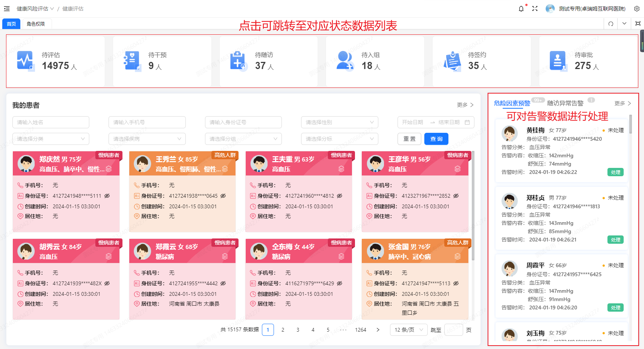Go to page 1264
Image resolution: width=644 pixels, height=349 pixels.
[361, 330]
